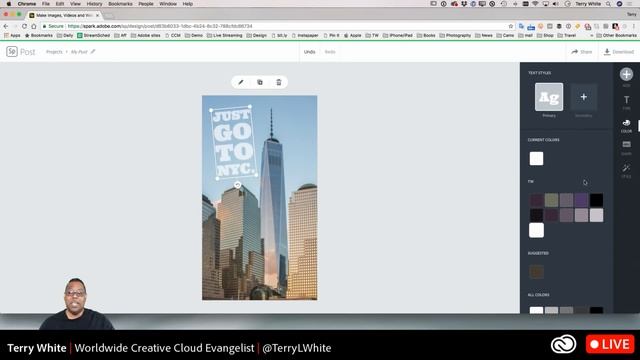Reload the page with the refresh icon
Viewport: 640px width, 360px height.
(x=24, y=26)
